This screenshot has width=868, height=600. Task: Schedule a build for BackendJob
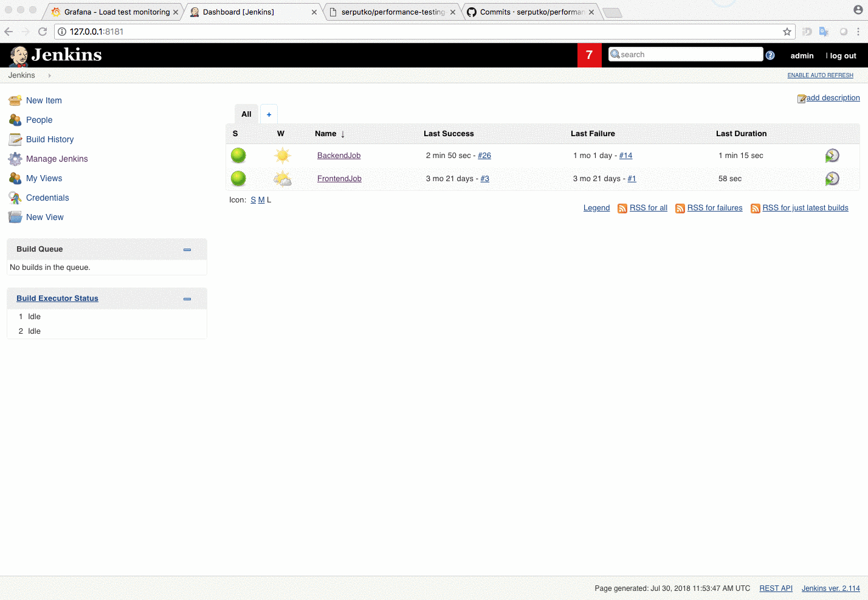coord(832,156)
